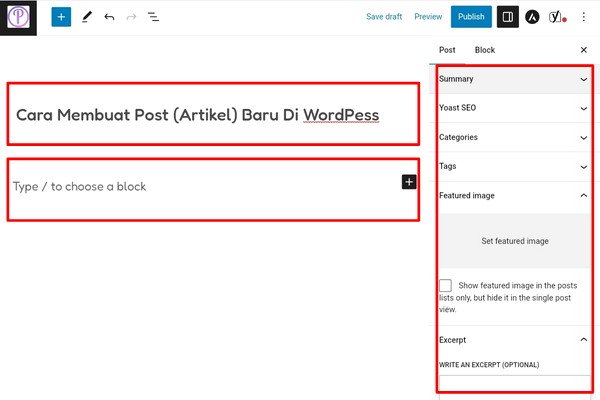Click the black add block button in paragraph

coord(409,182)
